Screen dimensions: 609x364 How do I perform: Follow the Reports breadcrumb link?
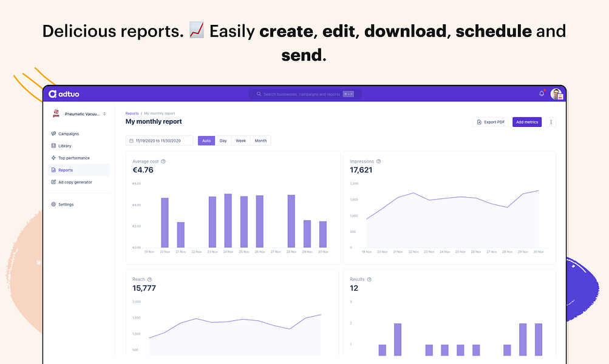pos(132,113)
